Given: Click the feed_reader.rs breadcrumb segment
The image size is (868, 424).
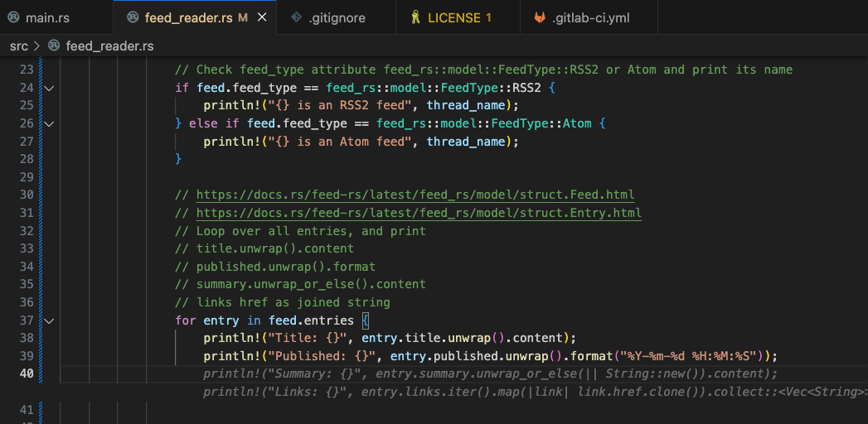Looking at the screenshot, I should point(109,46).
